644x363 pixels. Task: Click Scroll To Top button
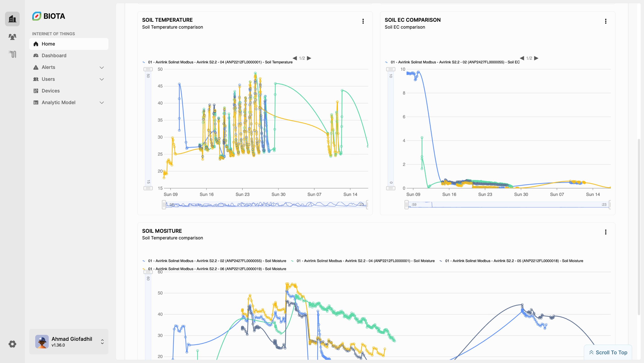pyautogui.click(x=608, y=352)
